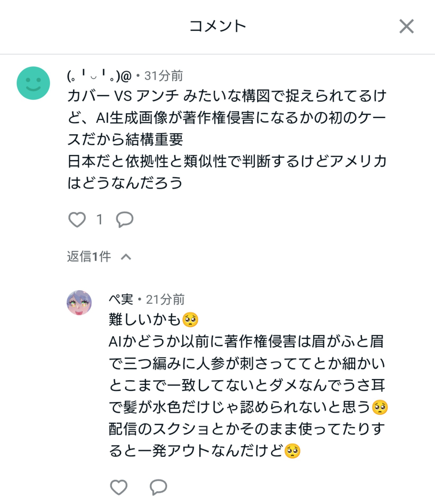The width and height of the screenshot is (435, 504).
Task: Toggle the 返信1件 replies thread
Action: pos(89,256)
